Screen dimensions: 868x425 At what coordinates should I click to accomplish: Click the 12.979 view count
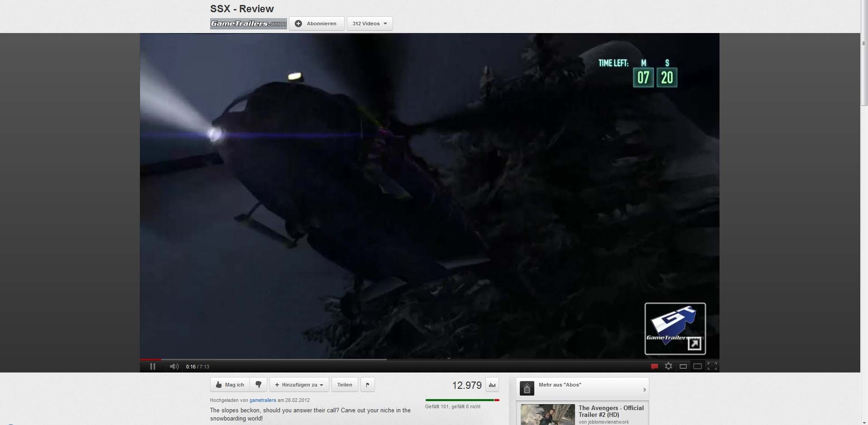click(x=467, y=385)
